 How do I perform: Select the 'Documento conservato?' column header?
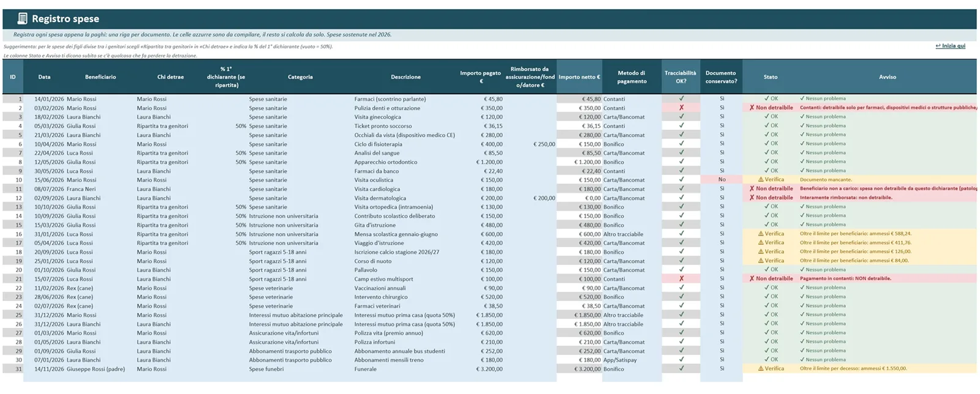tap(721, 77)
